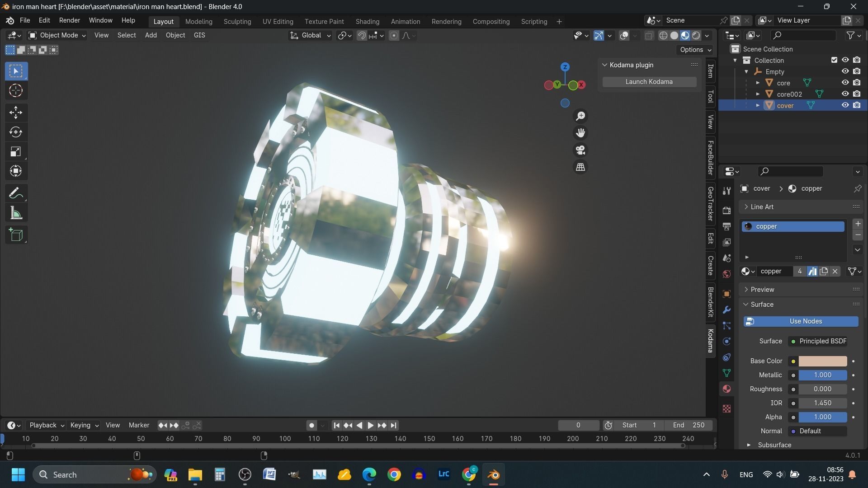This screenshot has width=868, height=488.
Task: Switch to the UV Editing workspace tab
Action: [x=278, y=22]
